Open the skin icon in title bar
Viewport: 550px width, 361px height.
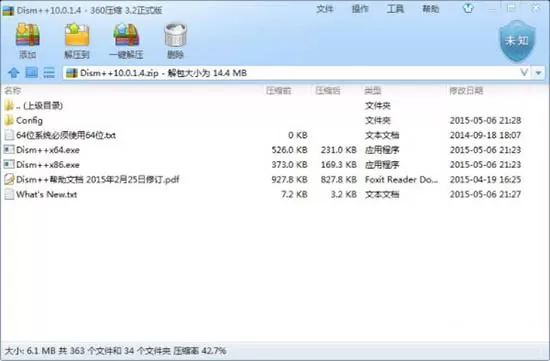coord(468,8)
